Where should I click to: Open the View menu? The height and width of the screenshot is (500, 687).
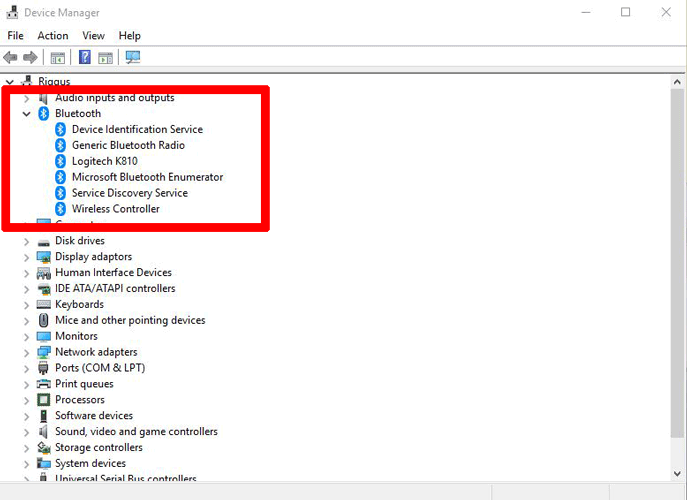tap(93, 35)
